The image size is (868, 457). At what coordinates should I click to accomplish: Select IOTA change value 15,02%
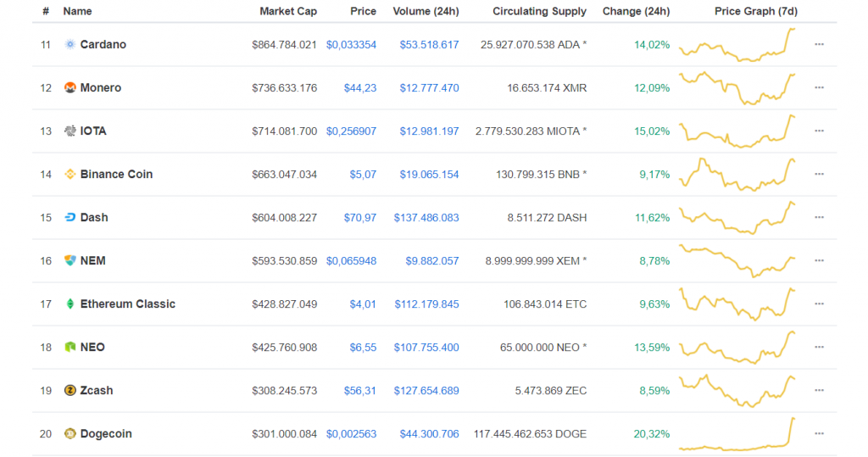coord(652,131)
